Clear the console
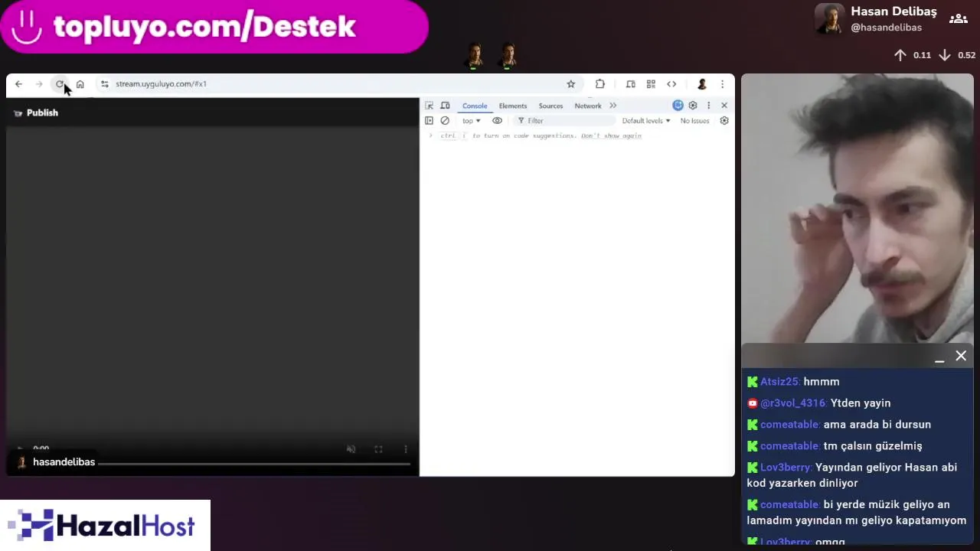This screenshot has width=980, height=551. point(445,121)
